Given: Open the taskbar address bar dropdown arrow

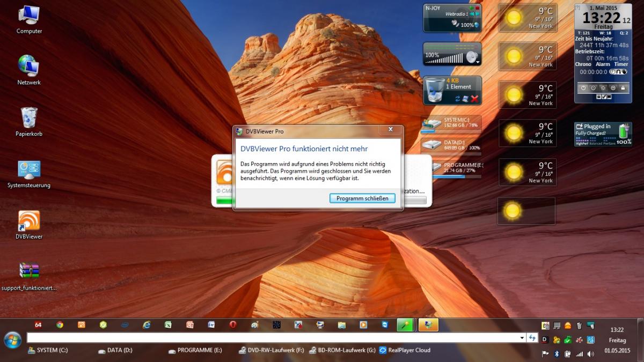Looking at the screenshot, I should 522,338.
